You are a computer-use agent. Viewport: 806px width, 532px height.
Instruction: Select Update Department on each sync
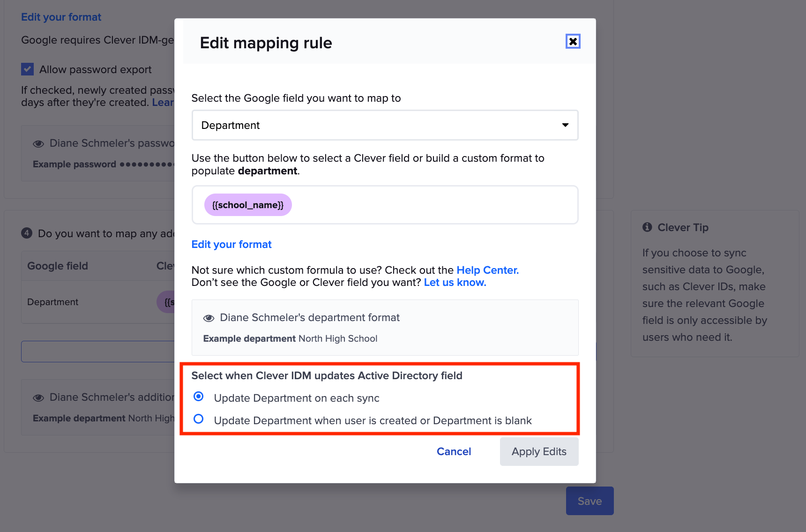point(199,397)
